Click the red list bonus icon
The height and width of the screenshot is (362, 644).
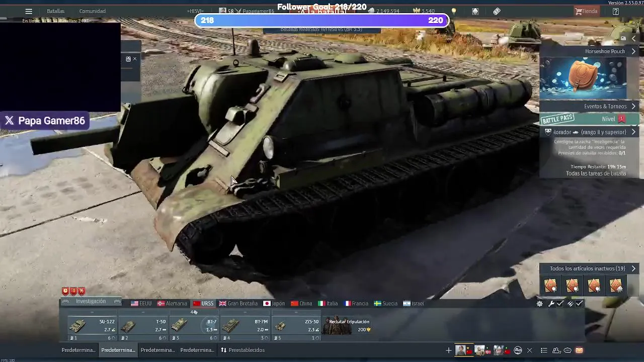[x=73, y=291]
